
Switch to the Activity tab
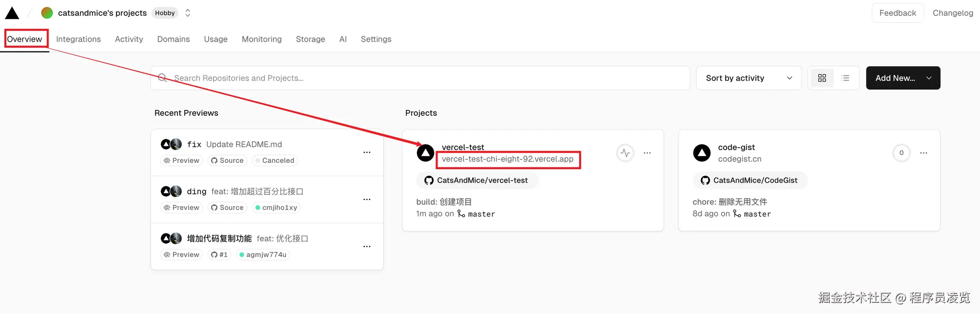click(x=129, y=39)
